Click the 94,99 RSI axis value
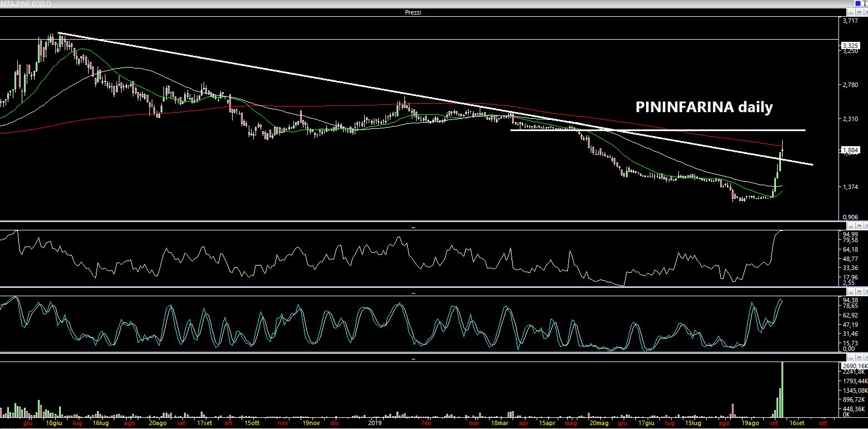The image size is (868, 429). pyautogui.click(x=851, y=234)
